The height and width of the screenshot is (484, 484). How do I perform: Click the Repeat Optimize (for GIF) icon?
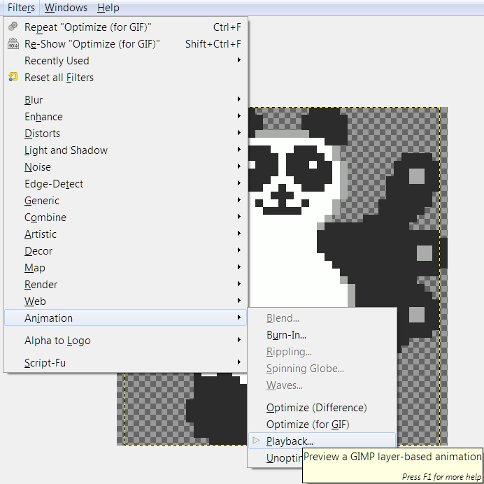point(13,27)
